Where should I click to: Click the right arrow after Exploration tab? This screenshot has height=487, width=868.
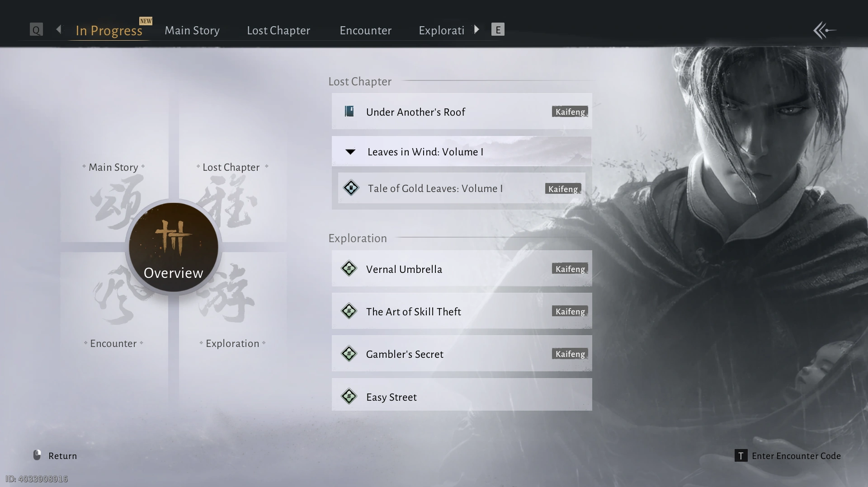click(x=476, y=29)
